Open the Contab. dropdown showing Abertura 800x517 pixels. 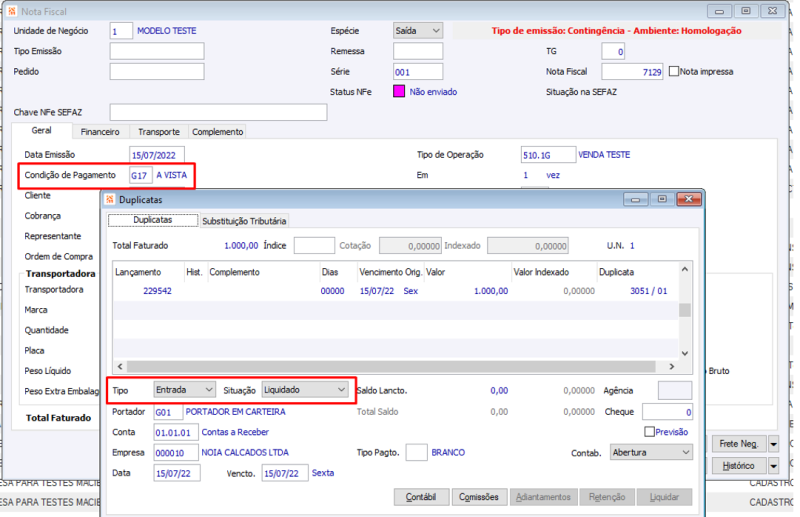(x=651, y=452)
